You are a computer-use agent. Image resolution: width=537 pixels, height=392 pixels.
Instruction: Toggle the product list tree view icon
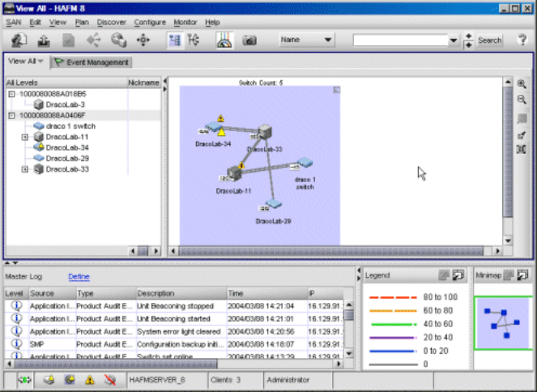[x=175, y=40]
